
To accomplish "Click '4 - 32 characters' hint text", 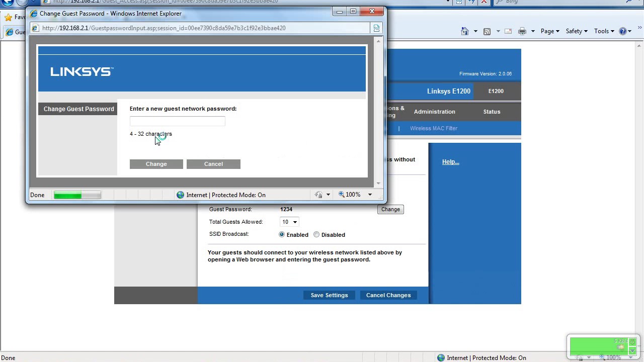I will [151, 134].
